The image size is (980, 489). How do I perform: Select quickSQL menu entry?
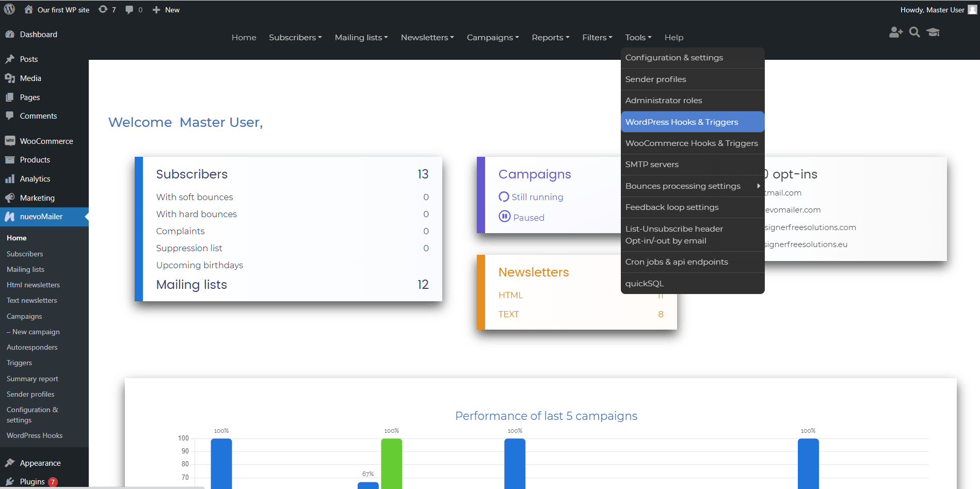click(693, 283)
